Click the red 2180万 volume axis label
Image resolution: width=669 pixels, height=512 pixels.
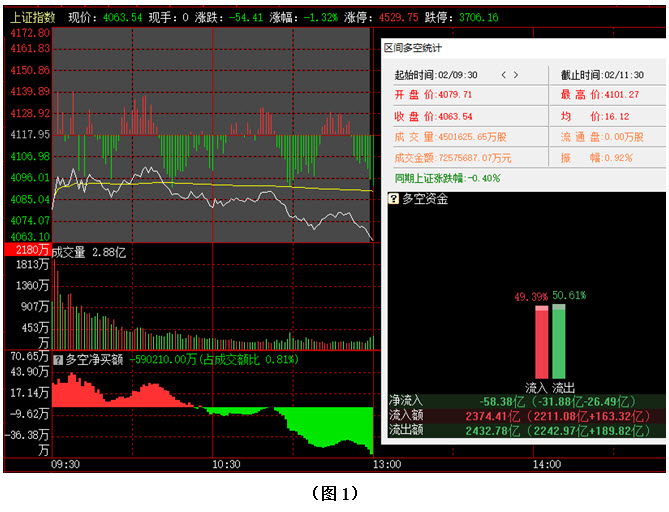click(26, 249)
